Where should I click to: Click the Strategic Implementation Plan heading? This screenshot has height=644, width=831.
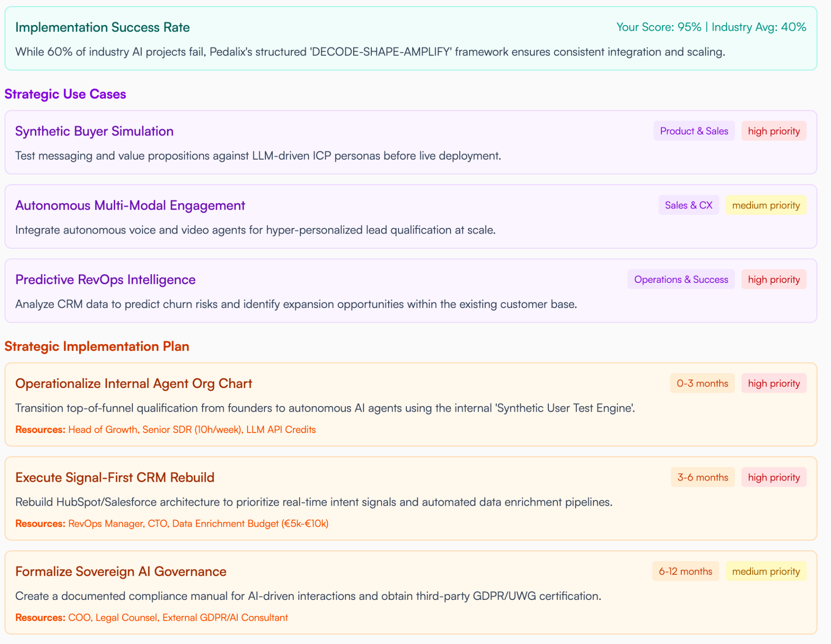coord(97,346)
